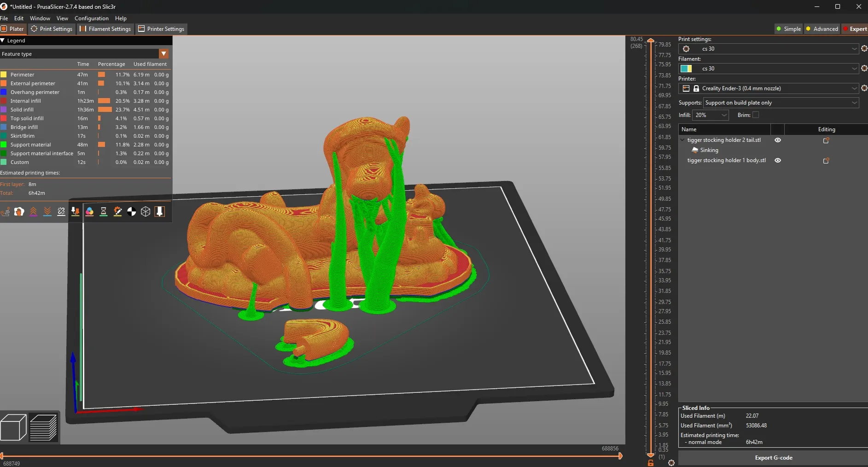Click the filament color swatch
This screenshot has height=467, width=868.
coord(686,69)
